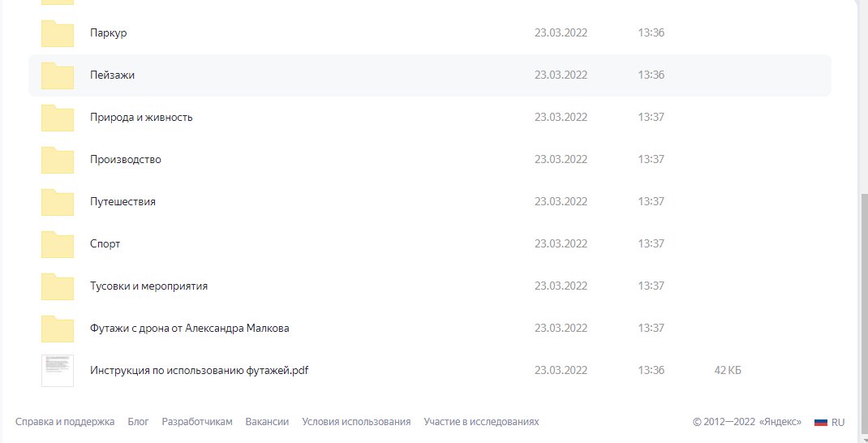Visit the Вакансии footer link
The height and width of the screenshot is (443, 868).
point(267,422)
